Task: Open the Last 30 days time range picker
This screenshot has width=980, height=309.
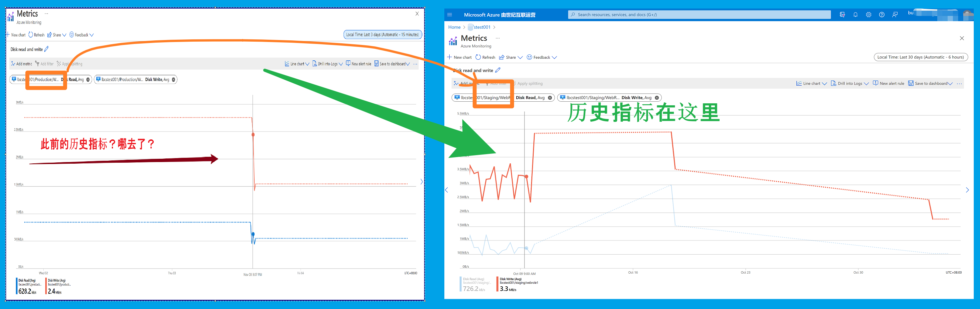Action: click(920, 57)
